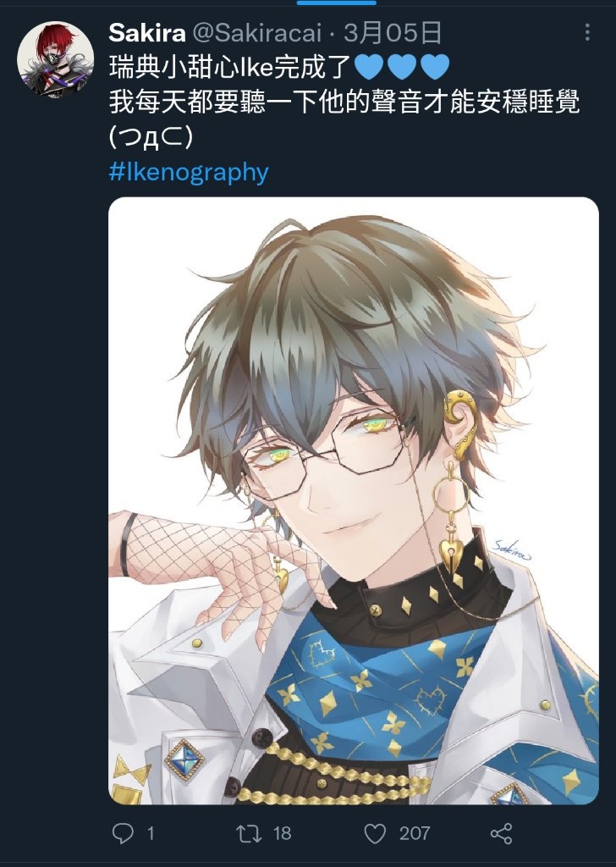Tap the retweet arrows icon

pos(248,833)
